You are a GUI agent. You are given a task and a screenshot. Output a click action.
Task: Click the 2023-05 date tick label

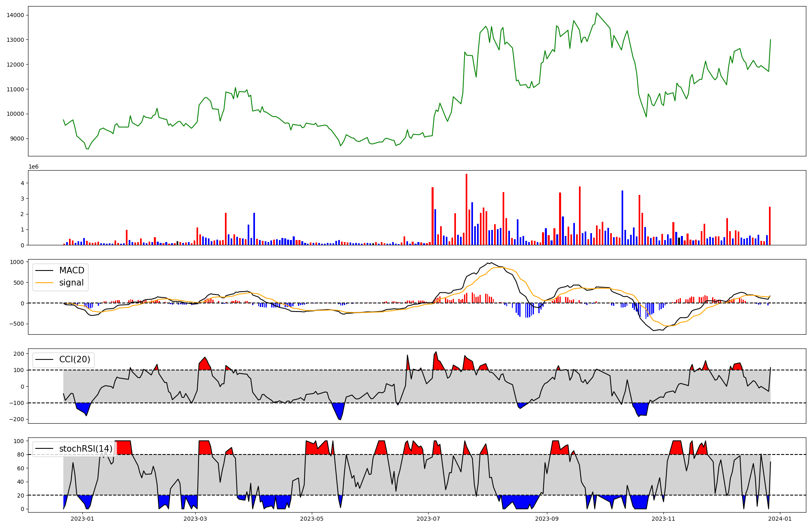312,519
